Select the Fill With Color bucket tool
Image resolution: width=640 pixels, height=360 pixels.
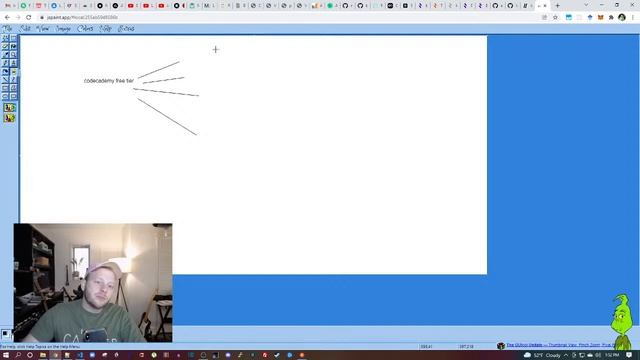tap(13, 47)
